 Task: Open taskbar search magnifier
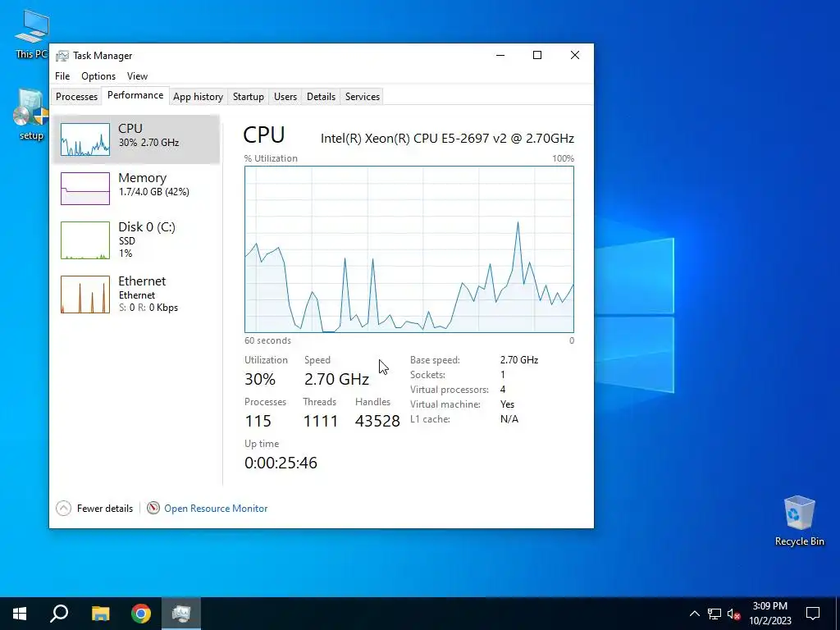59,614
